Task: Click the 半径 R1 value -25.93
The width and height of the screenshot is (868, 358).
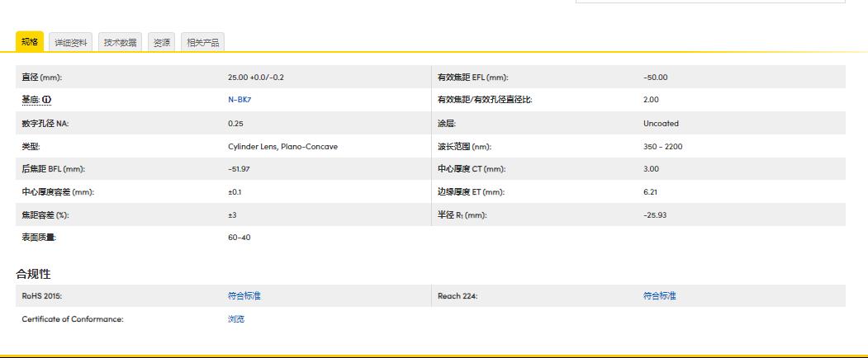Action: 655,215
